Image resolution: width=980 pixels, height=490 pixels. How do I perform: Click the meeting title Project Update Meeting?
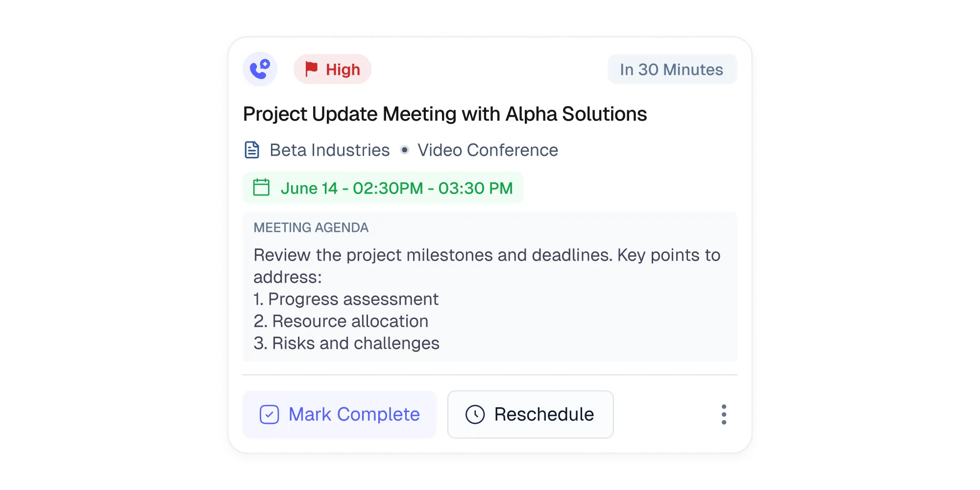coord(444,113)
